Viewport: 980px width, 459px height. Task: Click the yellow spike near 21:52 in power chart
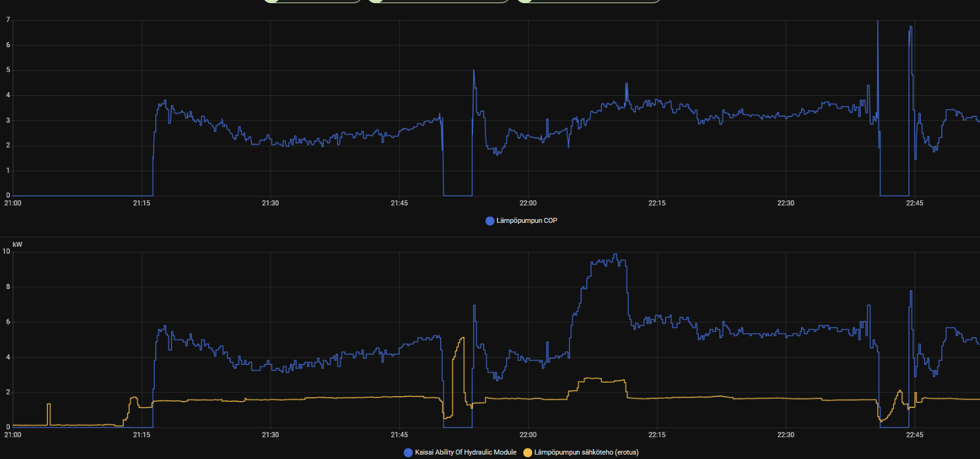(x=463, y=339)
